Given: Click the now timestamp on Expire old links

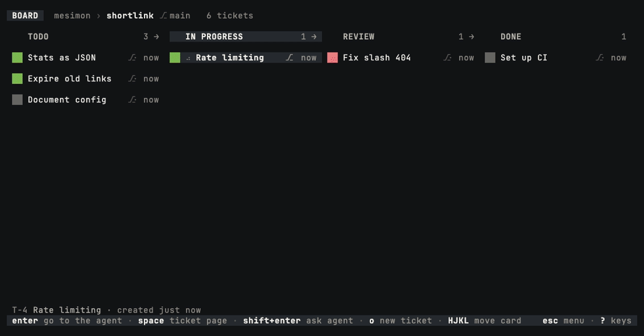Looking at the screenshot, I should click(151, 79).
